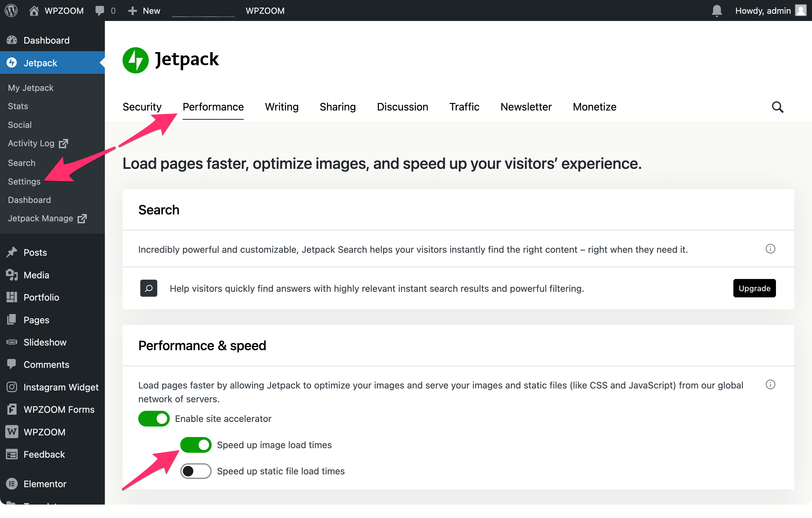The image size is (812, 518).
Task: Click the Instagram Widget camera icon
Action: (x=12, y=387)
